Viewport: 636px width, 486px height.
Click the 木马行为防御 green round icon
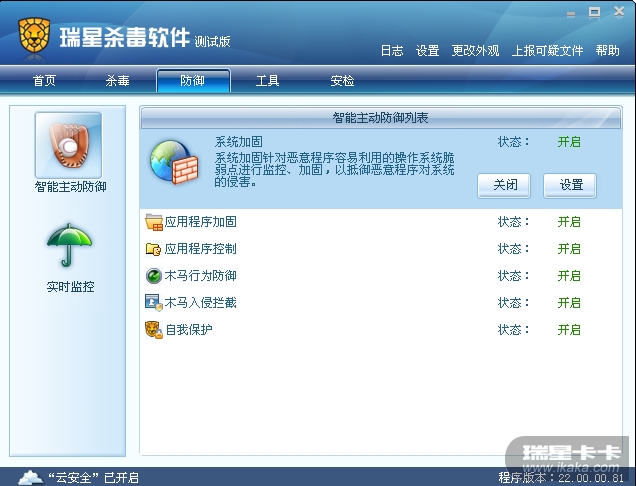[154, 276]
